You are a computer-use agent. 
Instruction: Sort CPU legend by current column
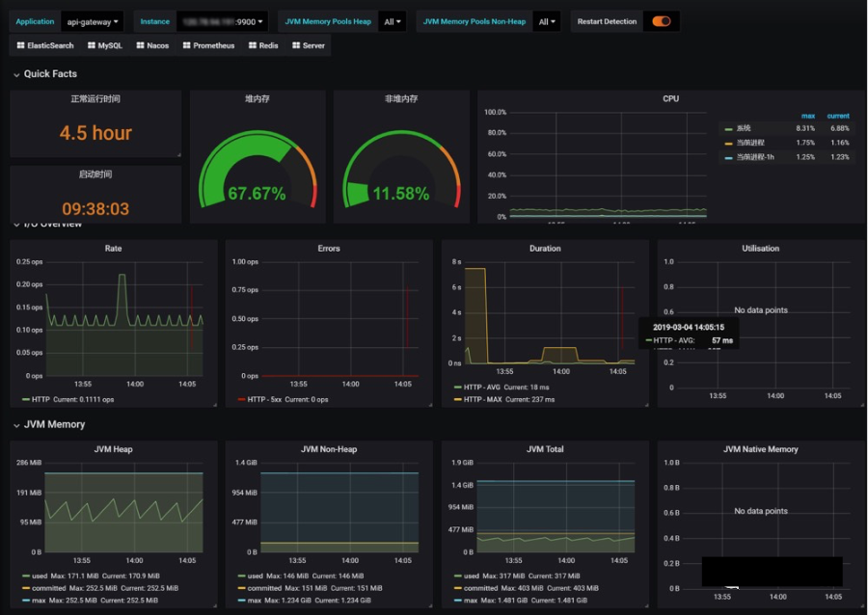point(838,116)
